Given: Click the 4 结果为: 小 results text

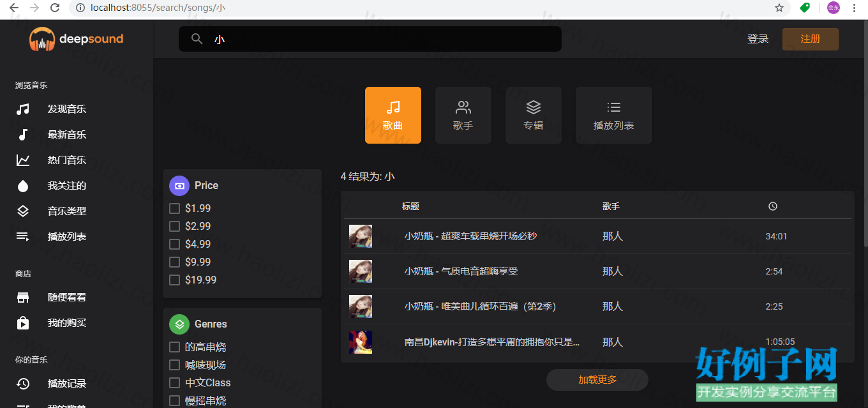Looking at the screenshot, I should click(x=368, y=176).
